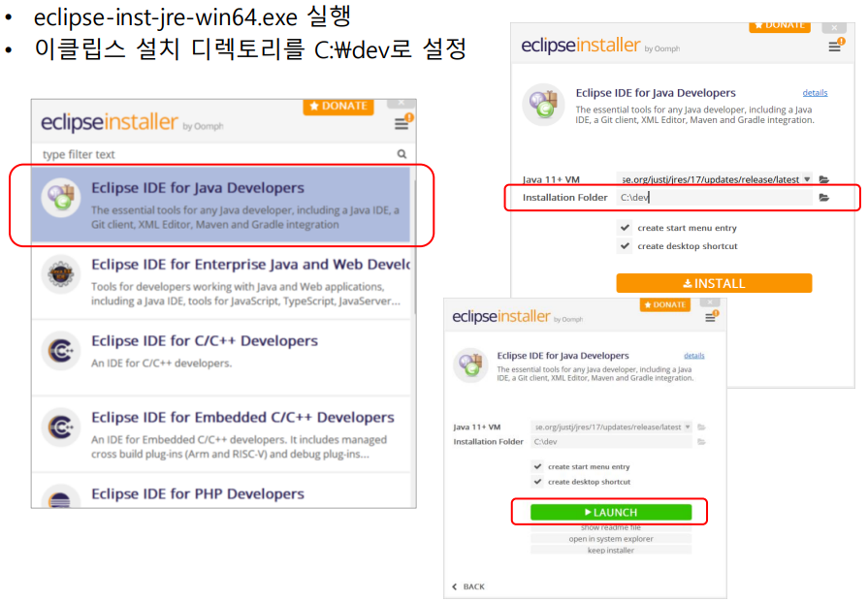Click Installation Folder field with C:\dev typed
This screenshot has height=602, width=868.
[714, 197]
